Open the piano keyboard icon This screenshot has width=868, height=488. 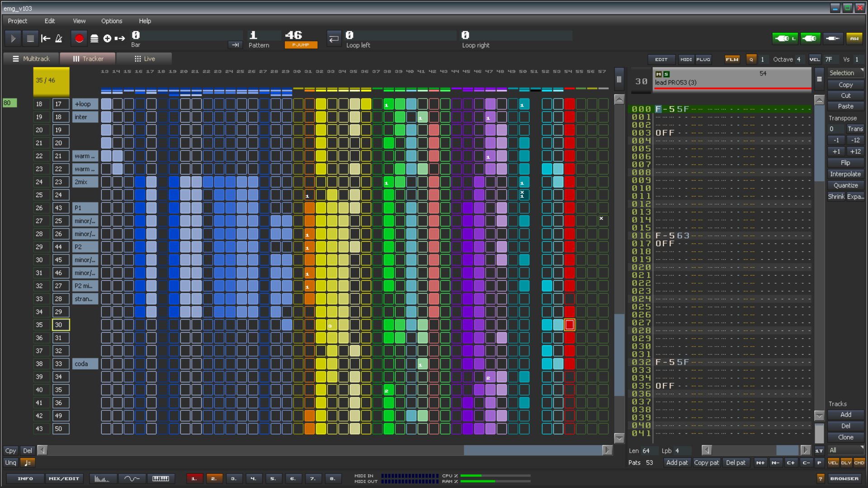(160, 479)
